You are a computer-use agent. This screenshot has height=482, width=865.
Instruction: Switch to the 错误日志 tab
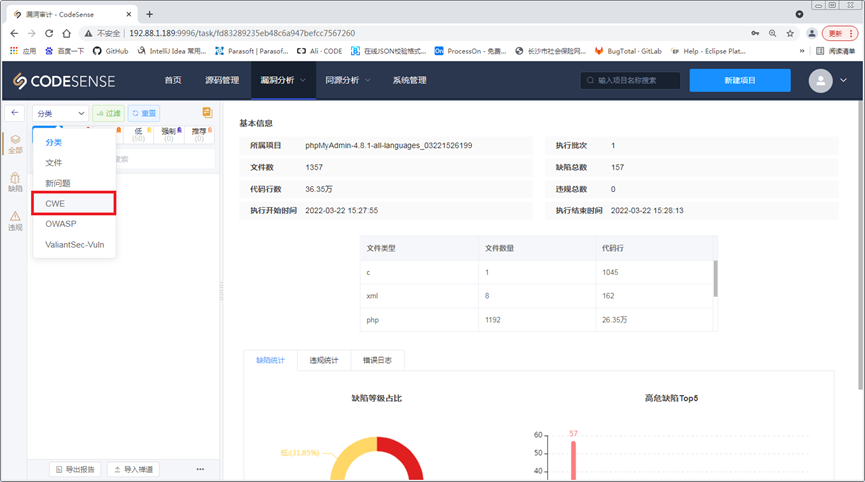[x=377, y=360]
